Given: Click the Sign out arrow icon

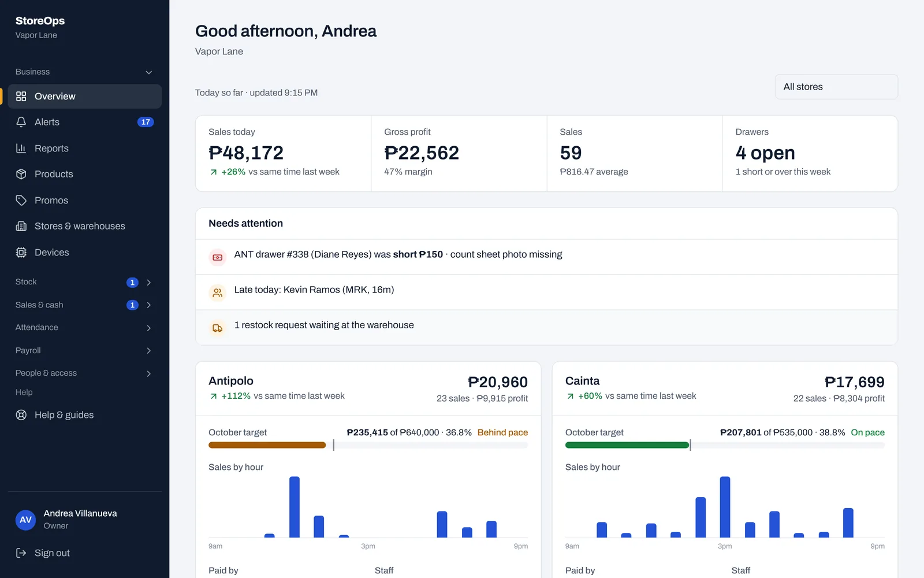Looking at the screenshot, I should [x=21, y=553].
